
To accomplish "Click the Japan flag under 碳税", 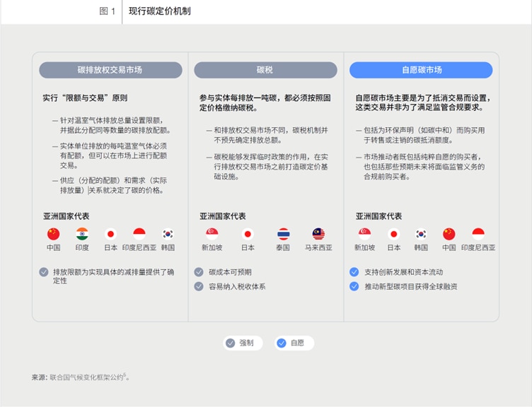I will coord(248,234).
